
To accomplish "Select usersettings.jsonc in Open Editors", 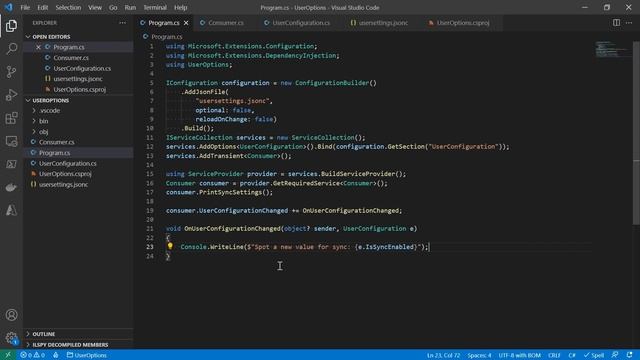I will pyautogui.click(x=78, y=79).
